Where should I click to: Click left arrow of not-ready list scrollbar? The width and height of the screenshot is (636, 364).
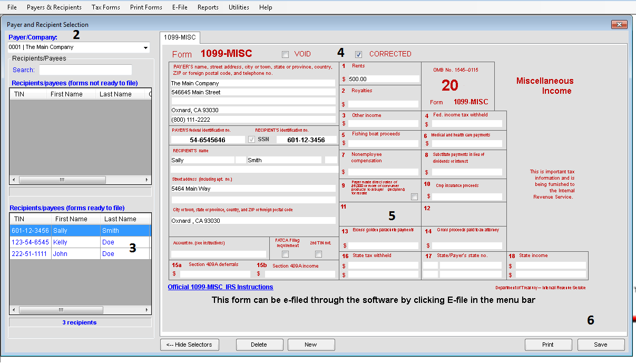coord(14,180)
